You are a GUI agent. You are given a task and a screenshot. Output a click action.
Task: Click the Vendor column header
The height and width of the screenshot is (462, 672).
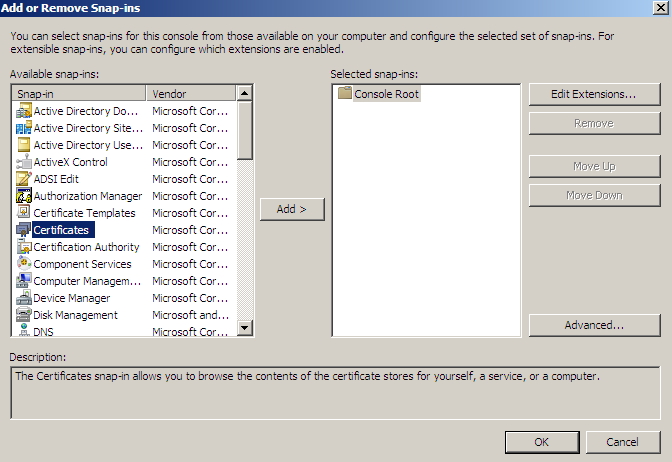(x=190, y=93)
